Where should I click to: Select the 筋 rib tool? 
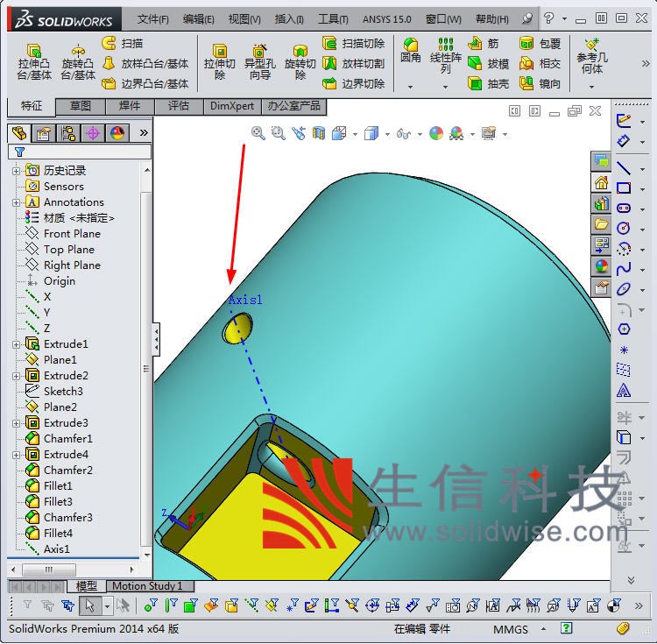click(x=483, y=43)
